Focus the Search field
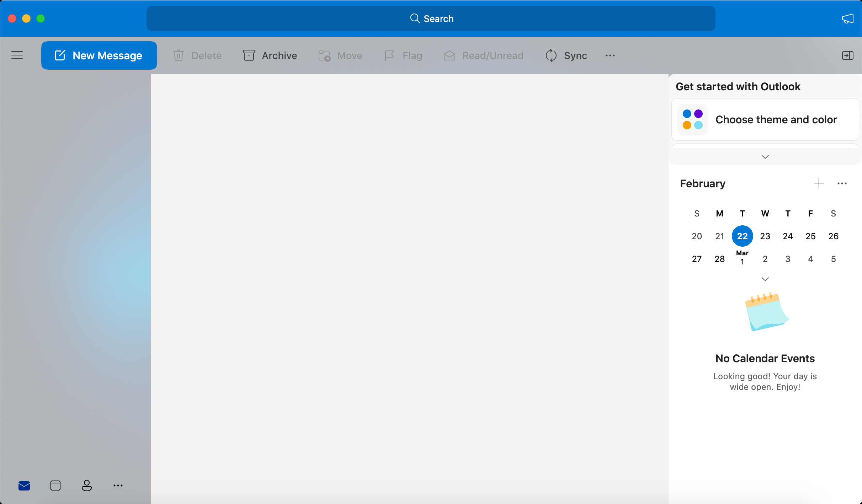 tap(431, 18)
